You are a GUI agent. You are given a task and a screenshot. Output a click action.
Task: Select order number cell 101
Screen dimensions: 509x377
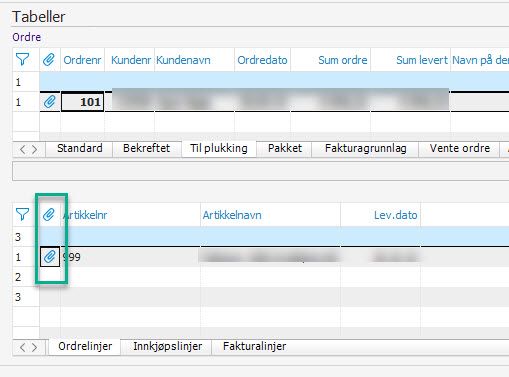point(82,102)
